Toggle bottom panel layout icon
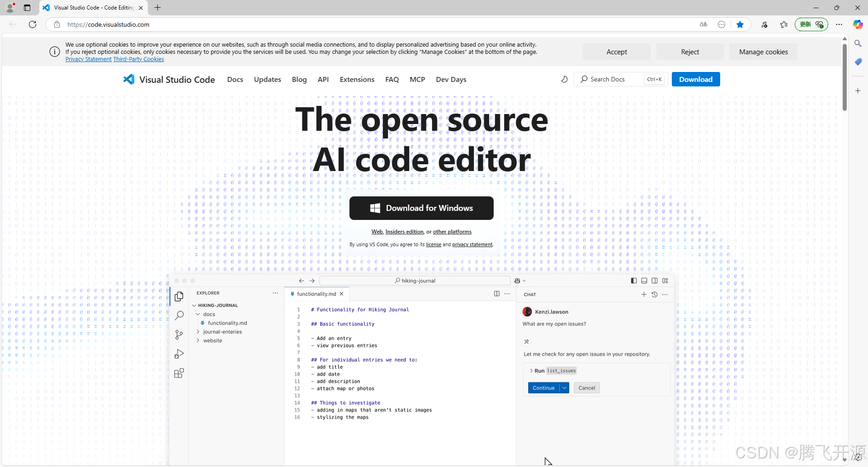Image resolution: width=868 pixels, height=467 pixels. pyautogui.click(x=644, y=281)
